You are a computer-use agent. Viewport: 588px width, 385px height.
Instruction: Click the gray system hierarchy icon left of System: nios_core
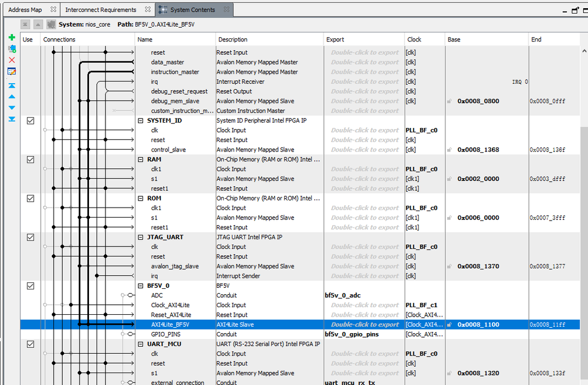[x=51, y=24]
